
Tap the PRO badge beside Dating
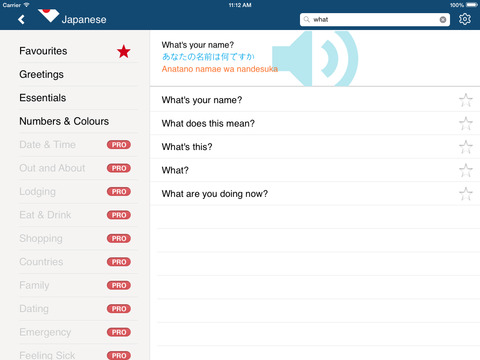tap(119, 309)
